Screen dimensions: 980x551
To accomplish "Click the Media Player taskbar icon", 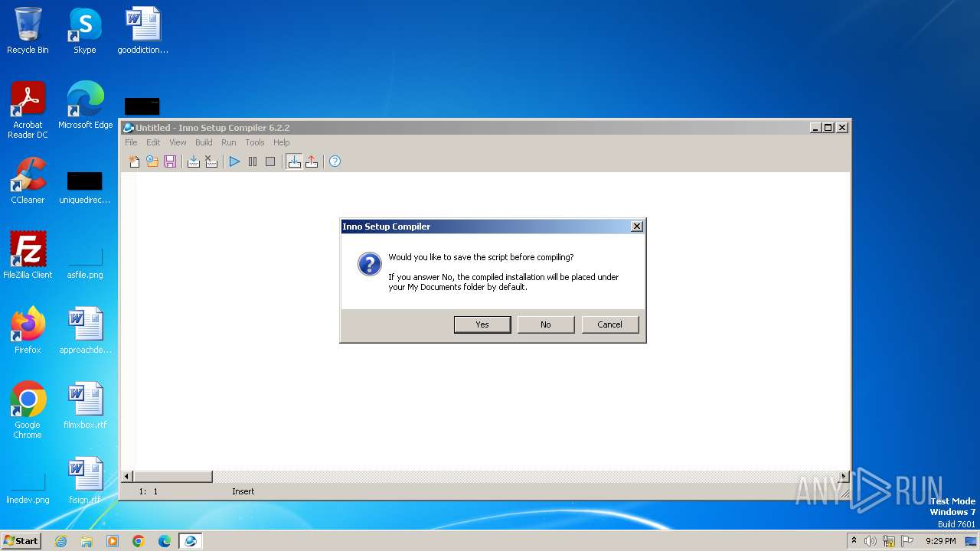I will [x=113, y=541].
